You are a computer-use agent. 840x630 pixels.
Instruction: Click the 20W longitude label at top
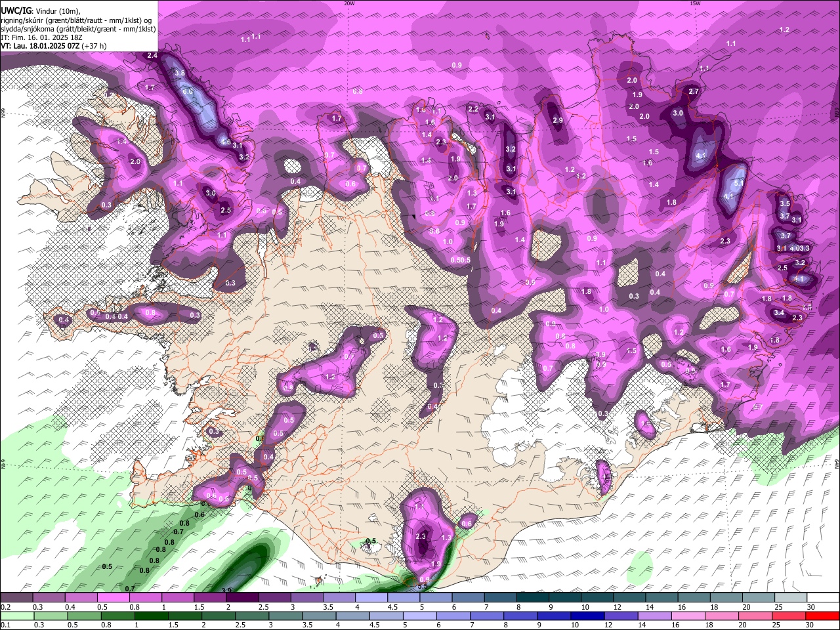tap(349, 3)
